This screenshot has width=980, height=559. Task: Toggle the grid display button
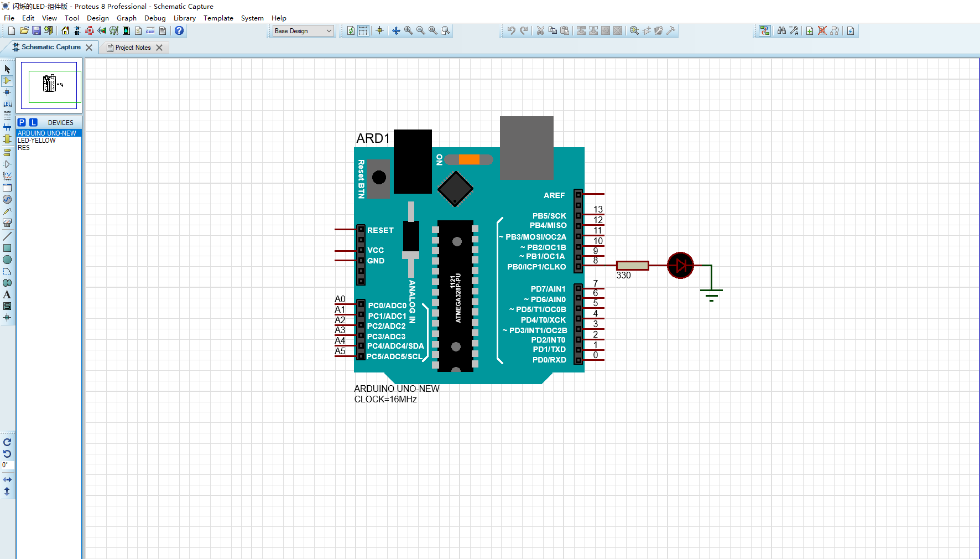coord(363,31)
